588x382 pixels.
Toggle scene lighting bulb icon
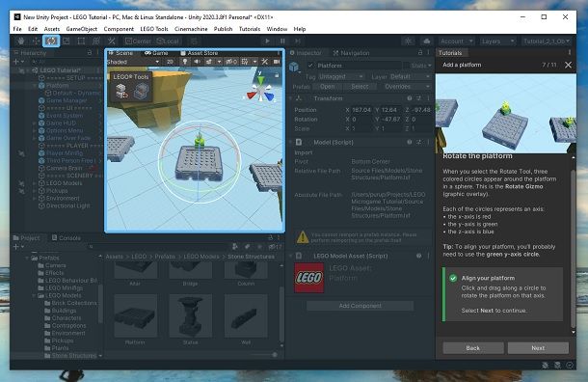[x=185, y=62]
